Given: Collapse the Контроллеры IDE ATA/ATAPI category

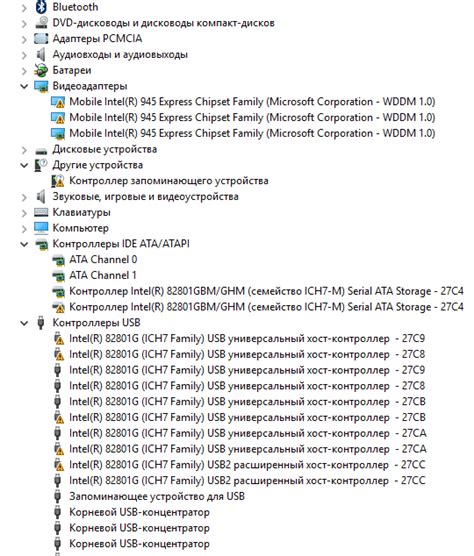Looking at the screenshot, I should click(x=24, y=244).
